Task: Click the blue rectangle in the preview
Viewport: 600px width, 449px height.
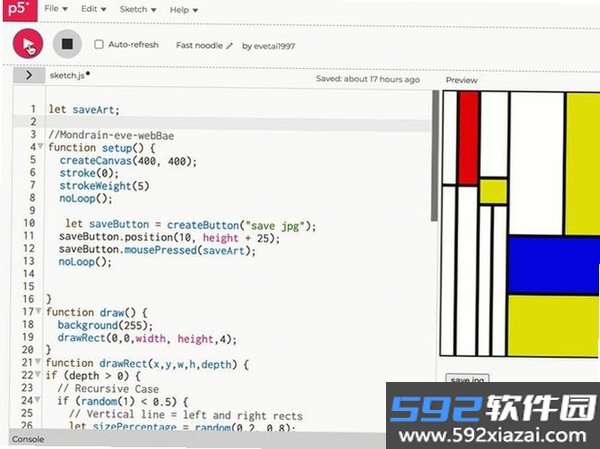Action: coord(553,265)
